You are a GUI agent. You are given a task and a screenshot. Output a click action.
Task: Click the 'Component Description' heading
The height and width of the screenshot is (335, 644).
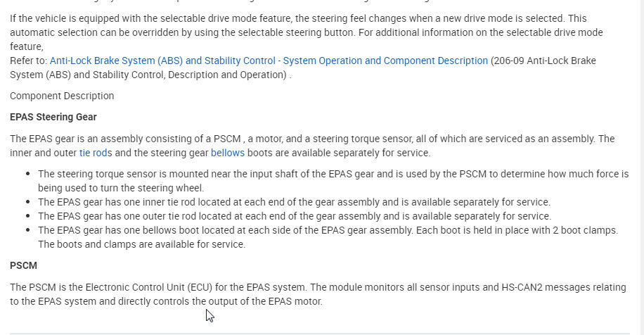pos(62,96)
